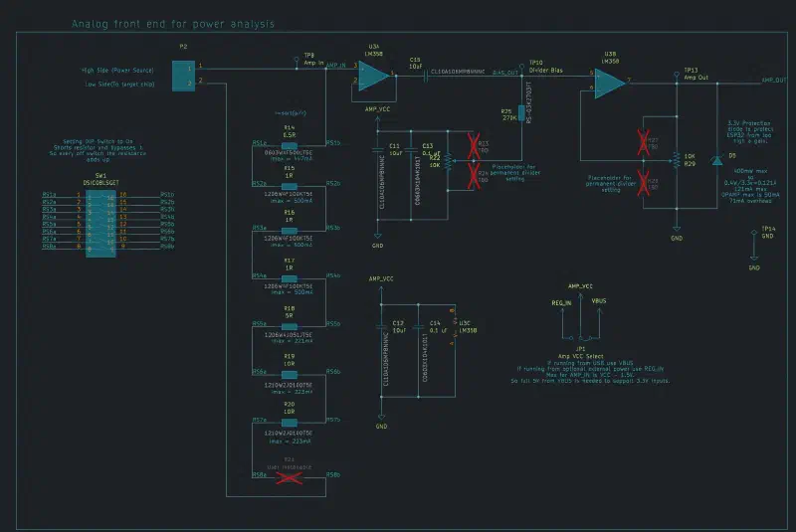Click the R18 5R resistor symbol
Viewport: 796px width, 532px height.
point(289,326)
